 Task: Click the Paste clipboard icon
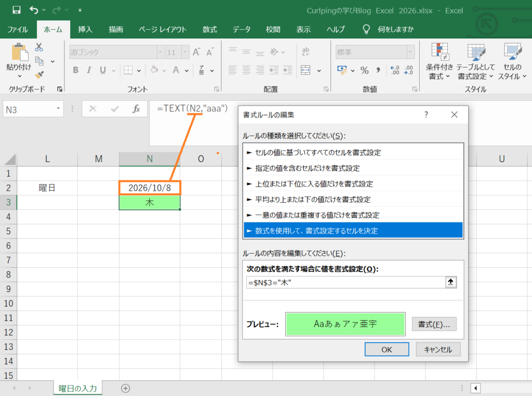point(19,52)
